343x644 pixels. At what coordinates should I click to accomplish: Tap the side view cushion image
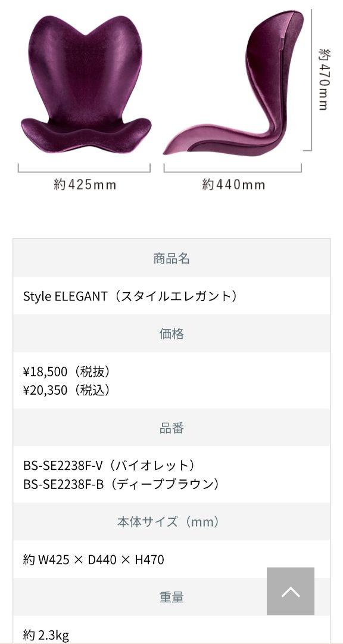(233, 82)
